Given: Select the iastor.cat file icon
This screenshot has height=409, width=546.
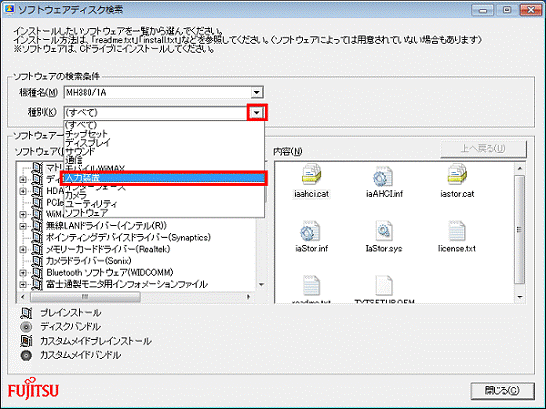Looking at the screenshot, I should coord(457,174).
